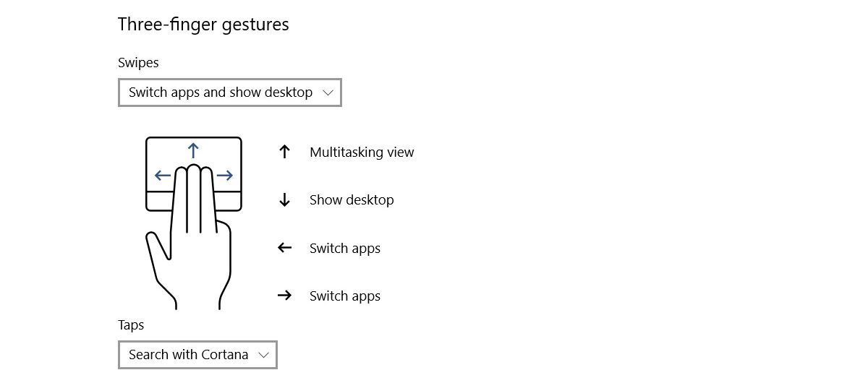Click the chevron on the Swipes combo box
Viewport: 868px width, 383px height.
(x=328, y=92)
